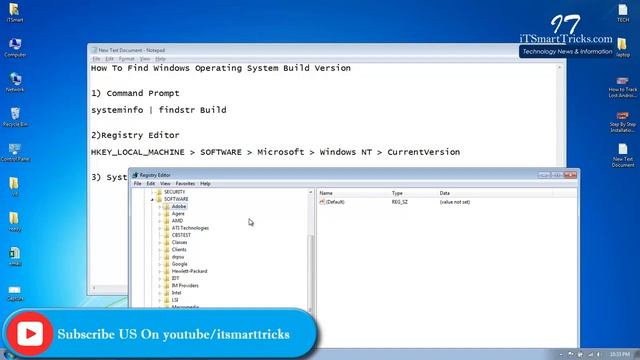Expand the Adobe registry key
Image resolution: width=640 pixels, height=360 pixels.
point(160,207)
